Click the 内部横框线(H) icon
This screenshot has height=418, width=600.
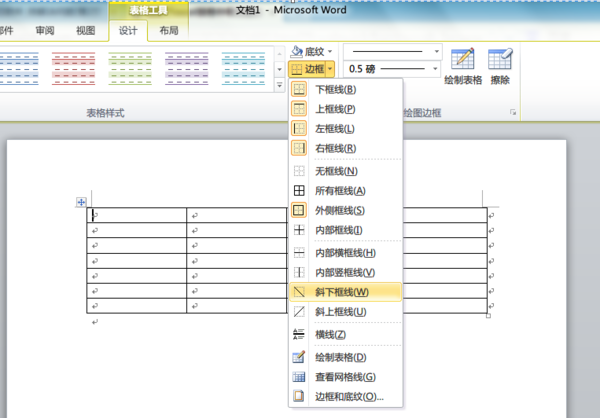point(299,253)
